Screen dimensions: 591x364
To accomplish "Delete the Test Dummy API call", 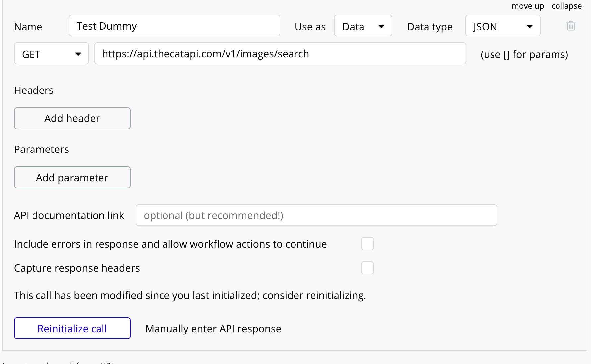I will tap(571, 26).
